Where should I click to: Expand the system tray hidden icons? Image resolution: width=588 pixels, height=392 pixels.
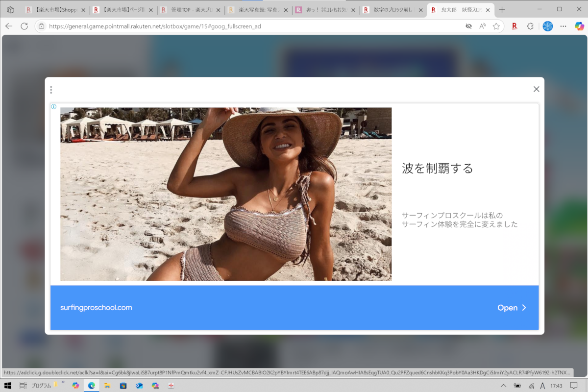coord(503,386)
